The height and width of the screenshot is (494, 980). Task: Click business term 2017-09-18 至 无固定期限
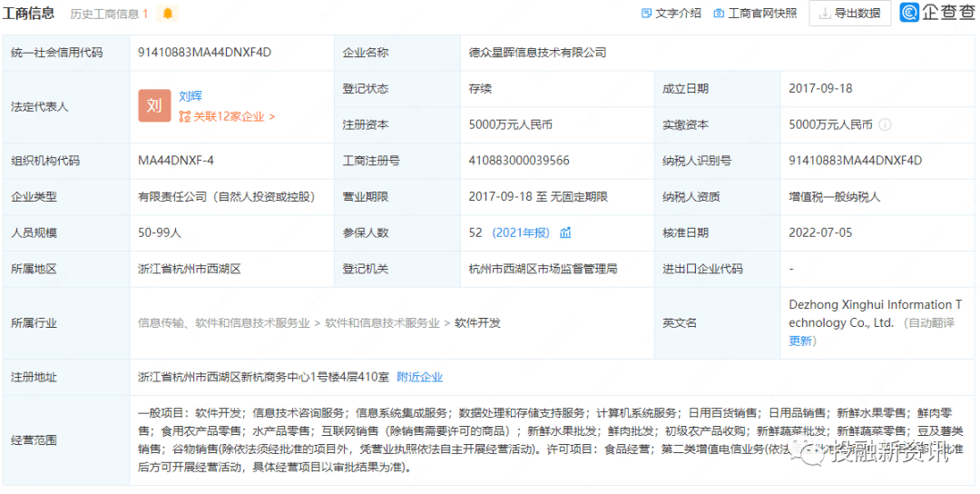(538, 197)
